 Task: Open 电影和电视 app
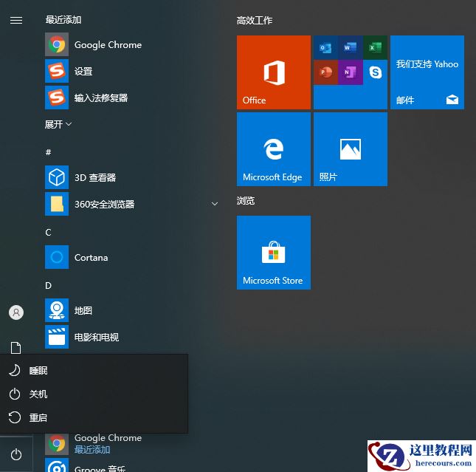tap(131, 337)
